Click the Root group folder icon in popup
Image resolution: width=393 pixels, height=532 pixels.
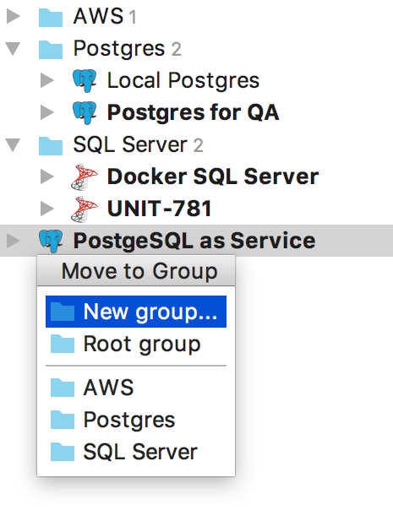(x=63, y=345)
